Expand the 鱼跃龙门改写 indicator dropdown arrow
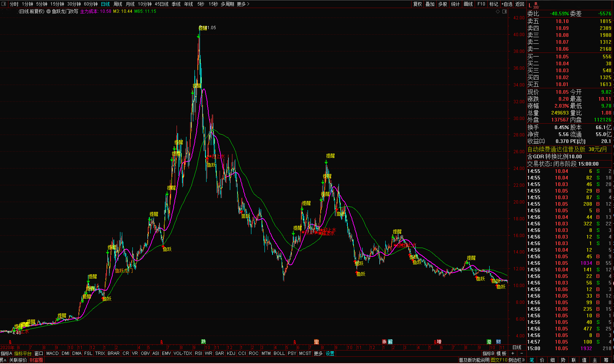 tap(49, 11)
